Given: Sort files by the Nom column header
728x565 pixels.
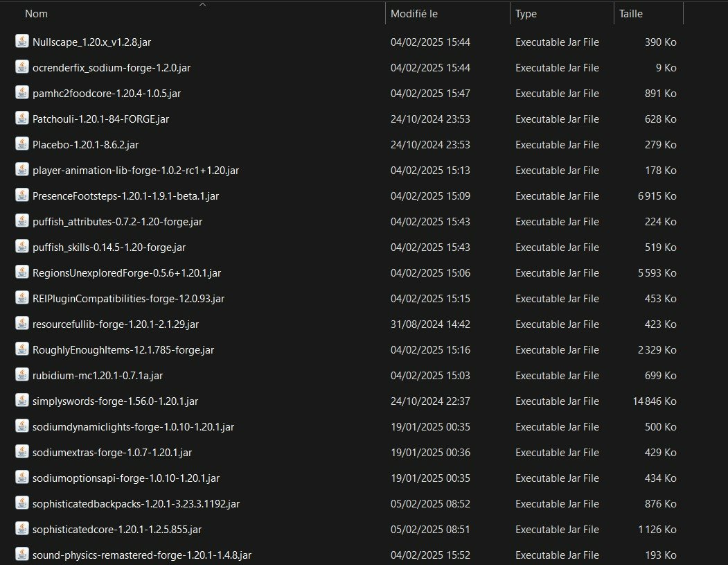Looking at the screenshot, I should coord(36,14).
